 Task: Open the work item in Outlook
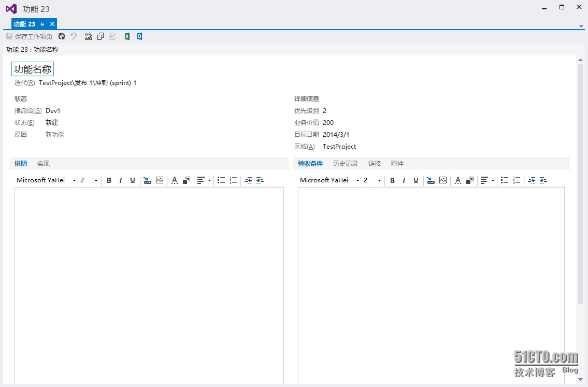[x=139, y=36]
